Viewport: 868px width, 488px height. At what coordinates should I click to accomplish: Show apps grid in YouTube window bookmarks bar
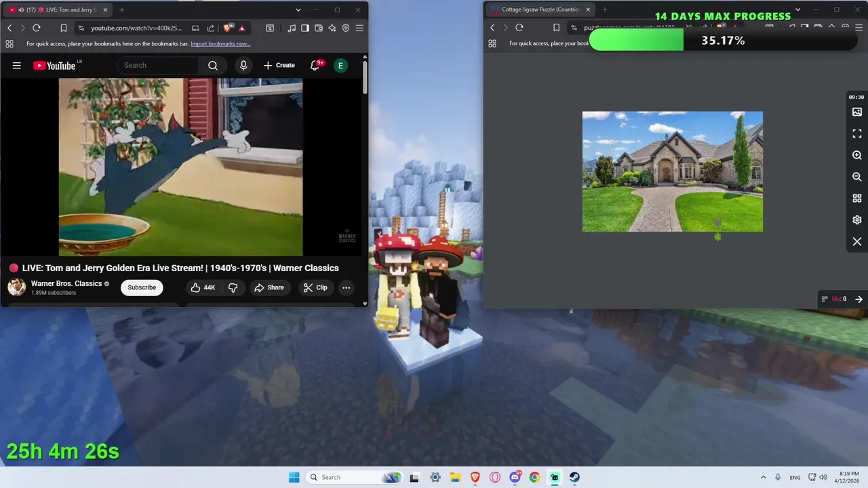(9, 44)
